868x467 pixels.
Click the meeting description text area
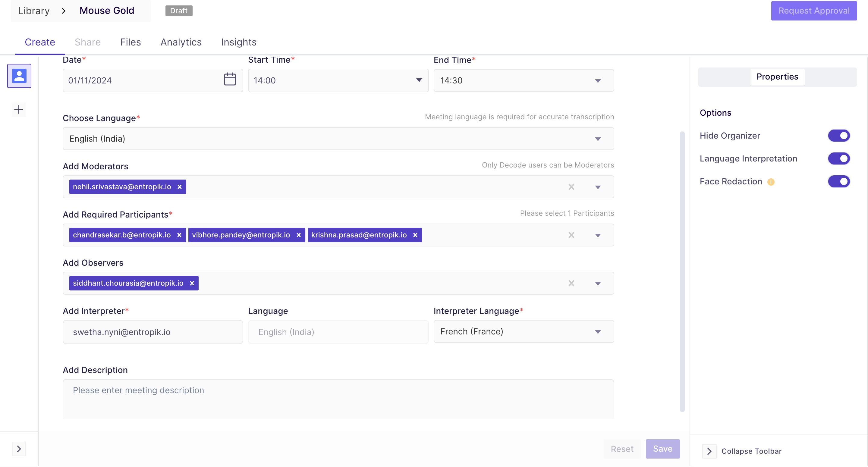[338, 399]
